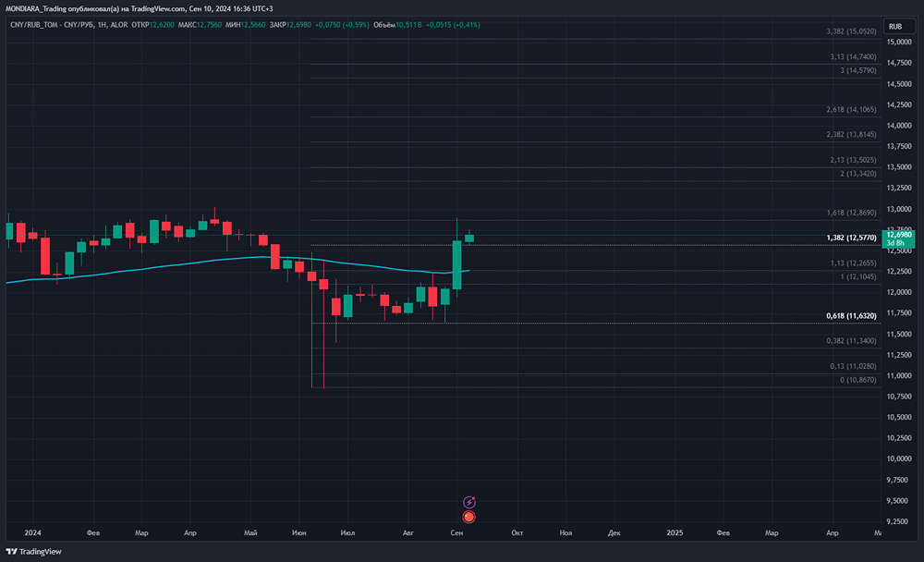Screen dimensions: 924x562
Task: Click the Май time axis label
Action: (x=250, y=532)
